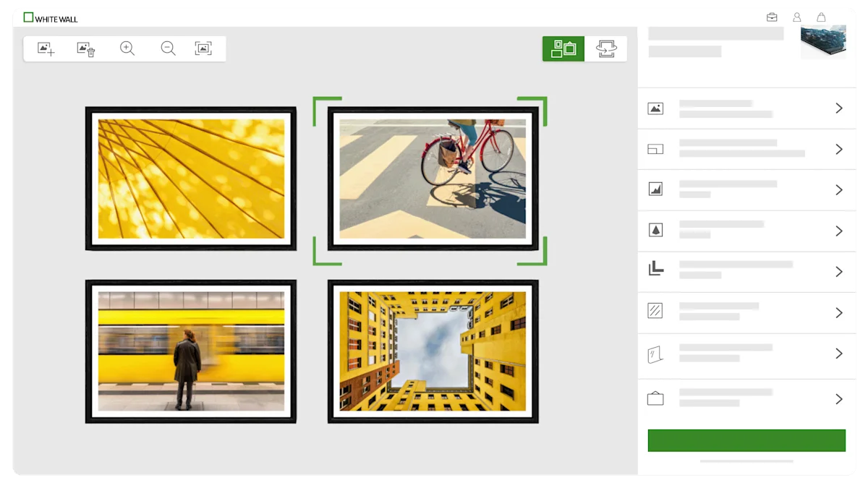Click the delete image trash icon
The width and height of the screenshot is (868, 488).
pyautogui.click(x=86, y=49)
